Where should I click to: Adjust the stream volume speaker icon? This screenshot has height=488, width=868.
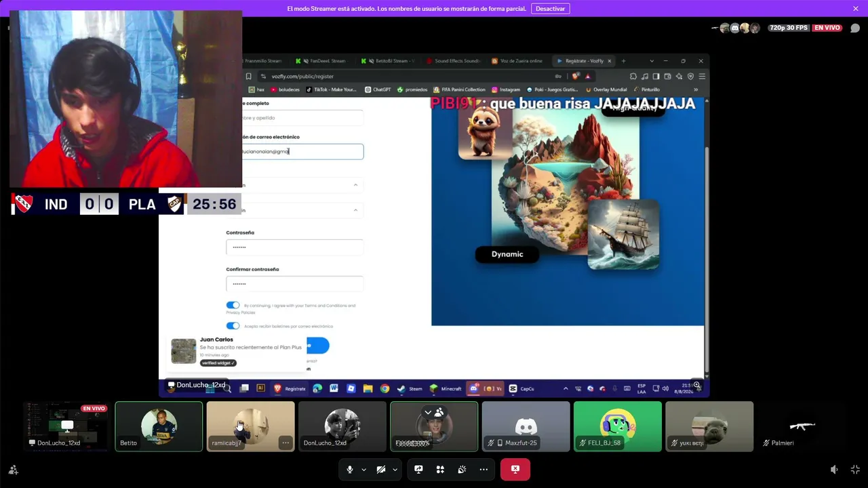[x=834, y=470]
